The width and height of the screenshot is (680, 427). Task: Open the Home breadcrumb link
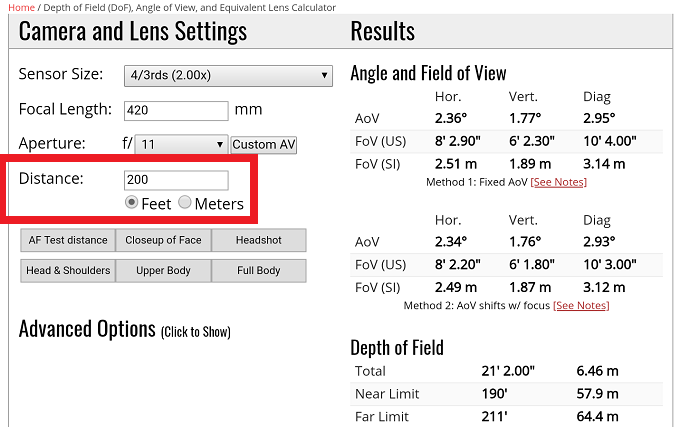click(x=21, y=7)
